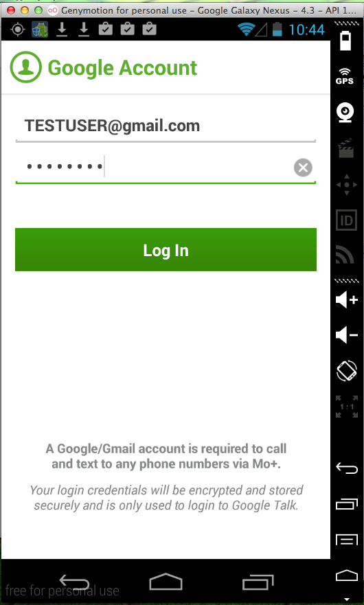Click the sidebar Back arrow button
The image size is (364, 605).
click(347, 468)
